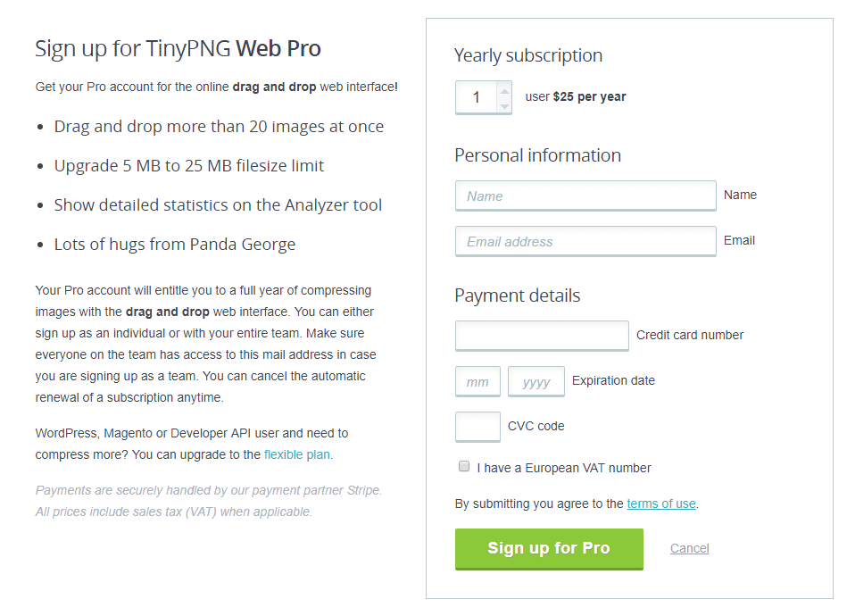Click the yyyy expiration year field
This screenshot has height=616, width=847.
pyautogui.click(x=536, y=381)
